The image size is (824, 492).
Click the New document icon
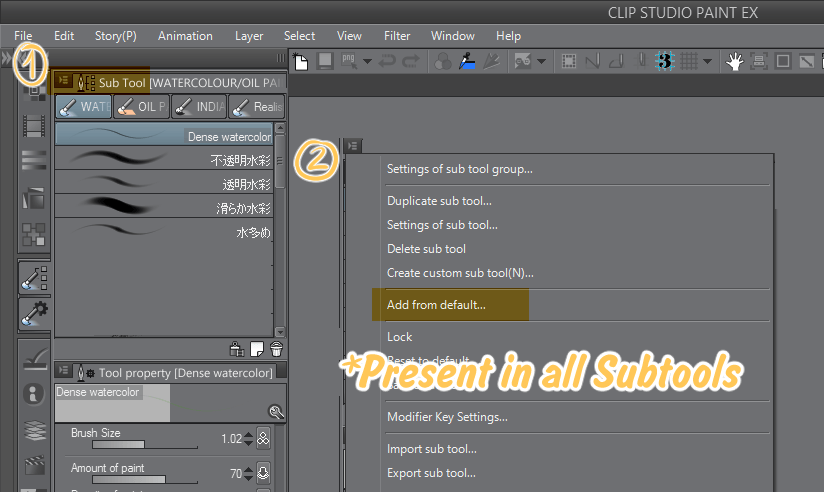click(x=301, y=61)
